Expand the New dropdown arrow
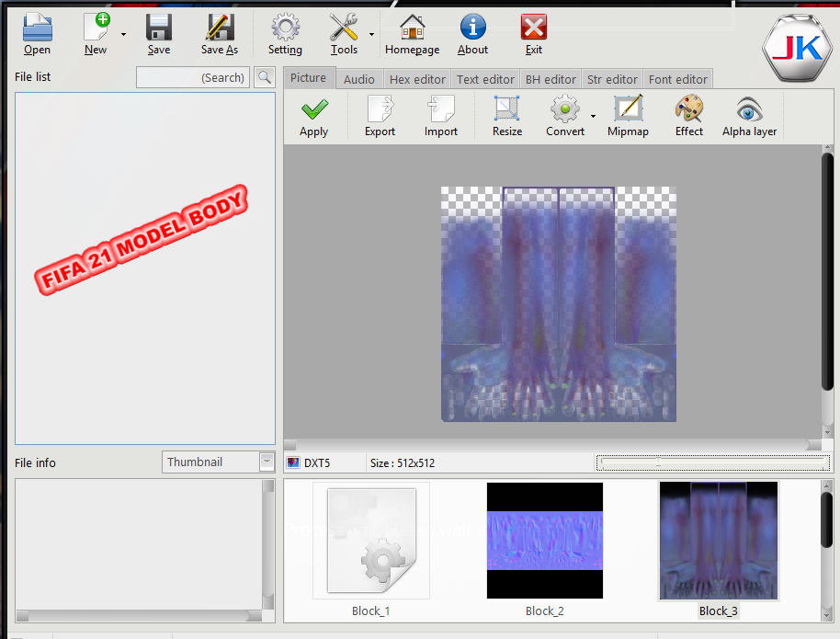This screenshot has height=639, width=840. click(x=124, y=34)
